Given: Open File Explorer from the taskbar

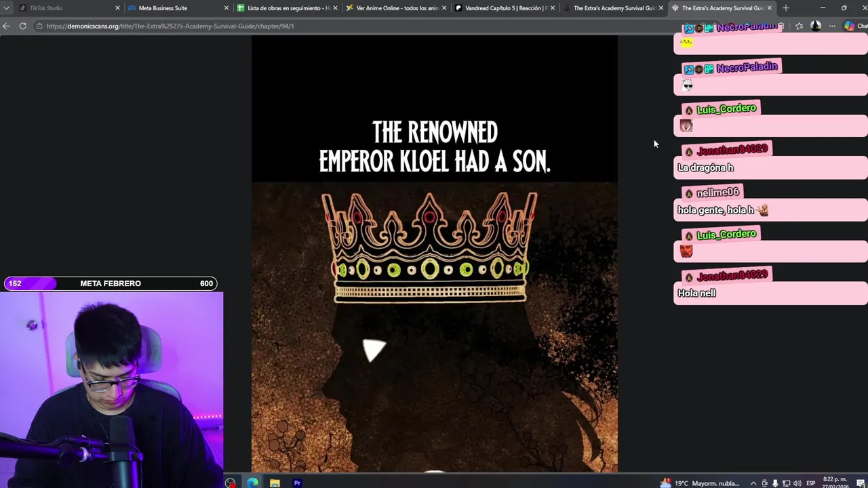Looking at the screenshot, I should click(275, 483).
